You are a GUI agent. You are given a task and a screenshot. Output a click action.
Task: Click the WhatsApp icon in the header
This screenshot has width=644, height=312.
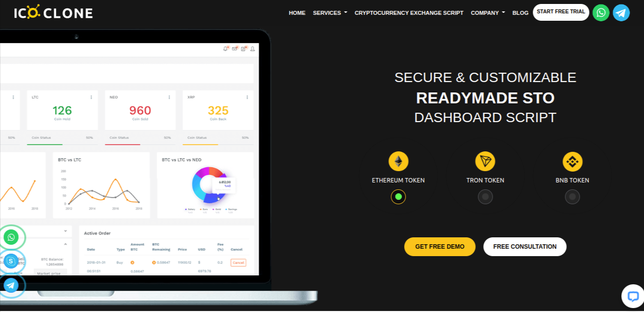coord(601,13)
